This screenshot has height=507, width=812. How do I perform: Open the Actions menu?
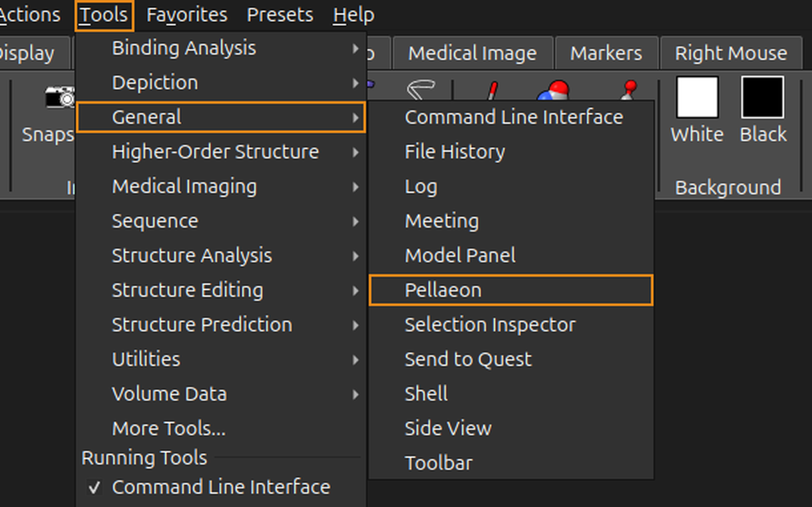point(30,15)
